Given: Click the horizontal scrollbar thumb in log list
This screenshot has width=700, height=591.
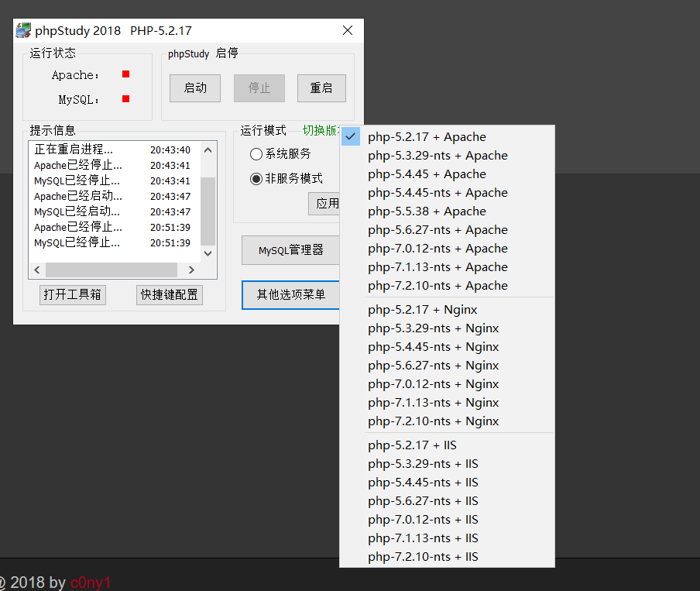Looking at the screenshot, I should [112, 270].
